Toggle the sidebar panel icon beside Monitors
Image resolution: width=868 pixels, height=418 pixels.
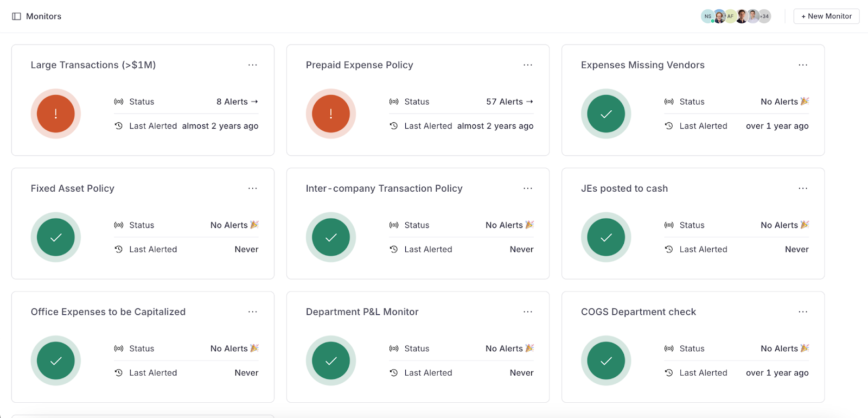pos(16,16)
